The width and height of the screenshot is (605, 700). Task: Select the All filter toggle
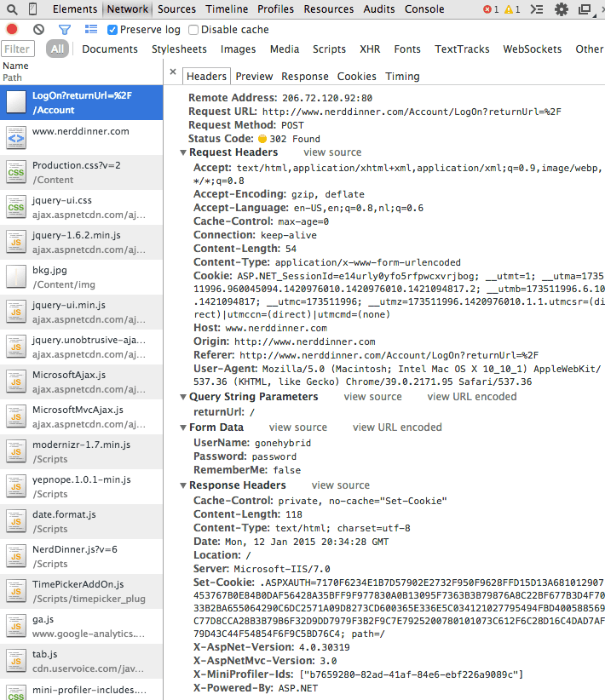57,49
